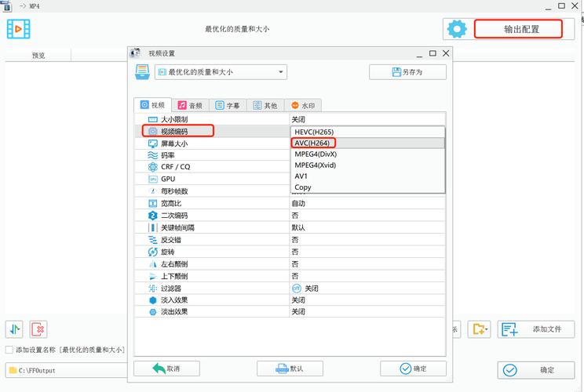Screen dimensions: 584x392
Task: Click the 过滤器 filter icon
Action: (x=153, y=289)
